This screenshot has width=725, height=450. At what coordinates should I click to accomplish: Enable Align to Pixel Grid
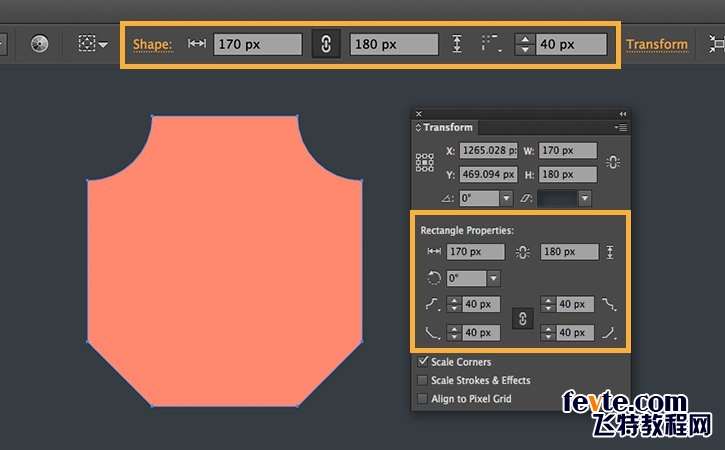(x=422, y=399)
